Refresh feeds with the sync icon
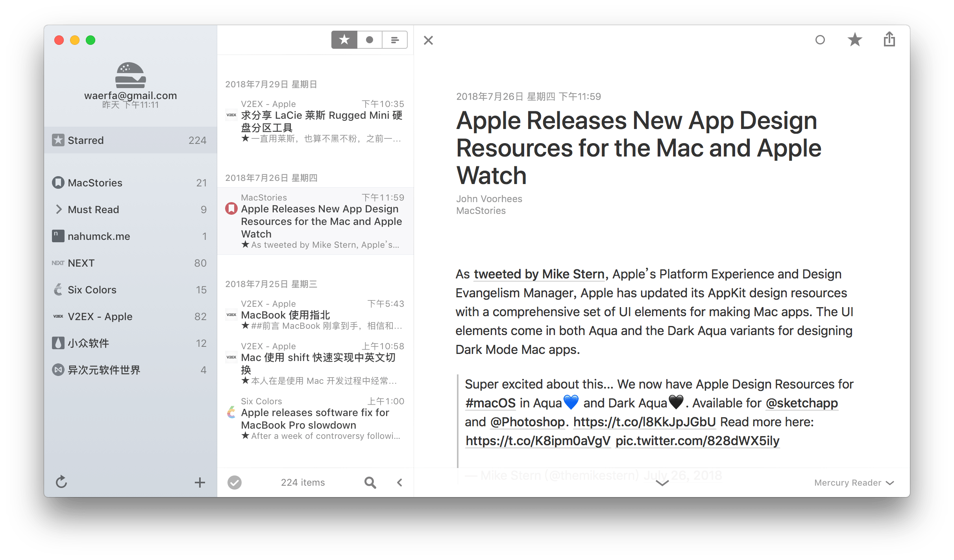This screenshot has width=954, height=560. (61, 482)
